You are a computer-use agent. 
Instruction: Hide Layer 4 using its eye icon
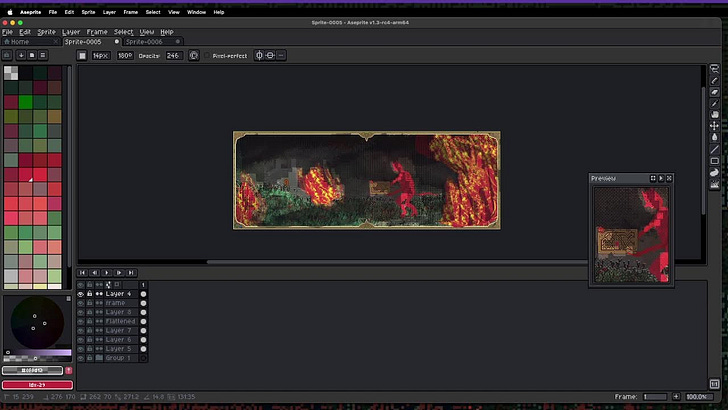[x=81, y=294]
